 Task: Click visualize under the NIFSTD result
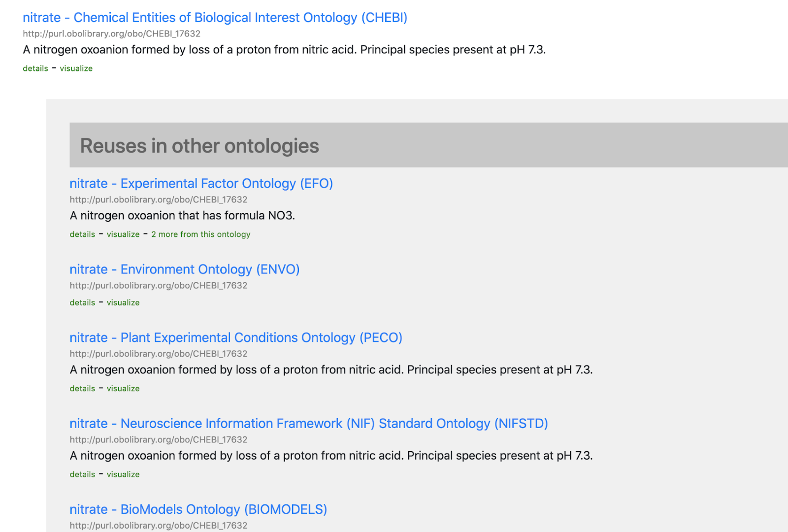123,474
